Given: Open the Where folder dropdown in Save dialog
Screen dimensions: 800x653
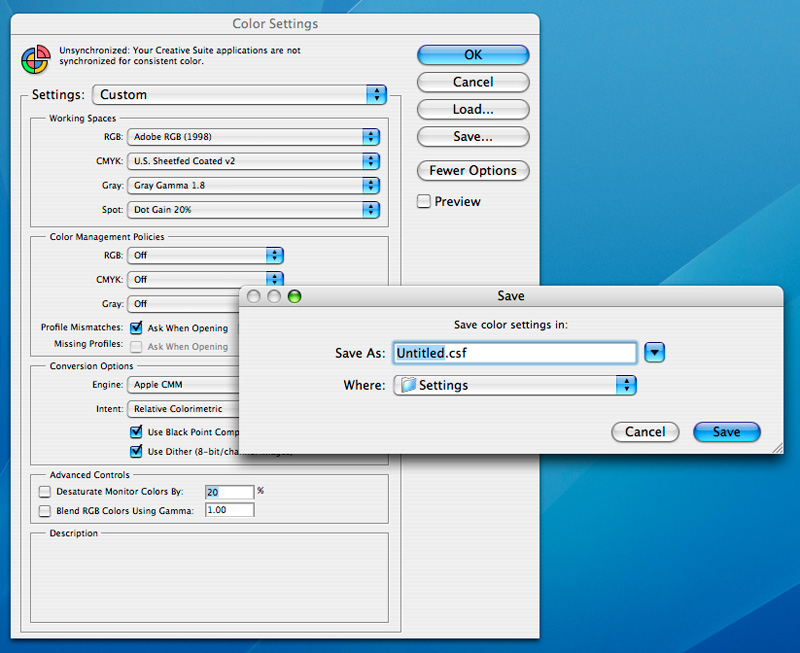Looking at the screenshot, I should [515, 385].
